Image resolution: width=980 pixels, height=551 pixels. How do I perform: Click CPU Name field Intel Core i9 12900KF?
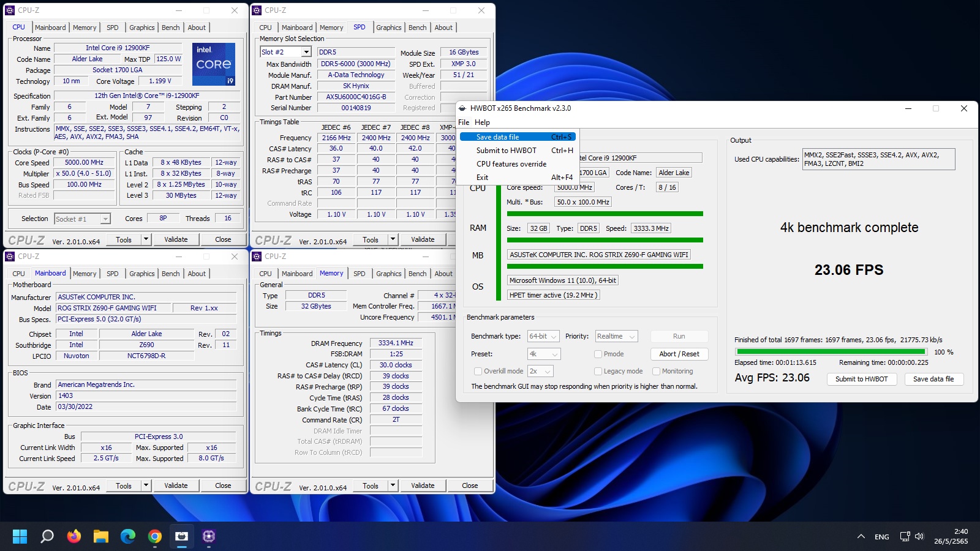pos(118,48)
